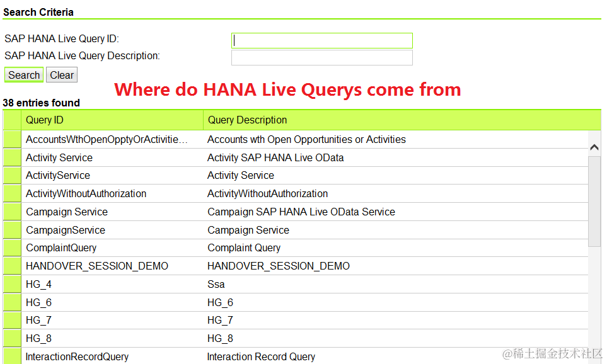
Task: Click the '38 entries found' text
Action: tap(42, 103)
